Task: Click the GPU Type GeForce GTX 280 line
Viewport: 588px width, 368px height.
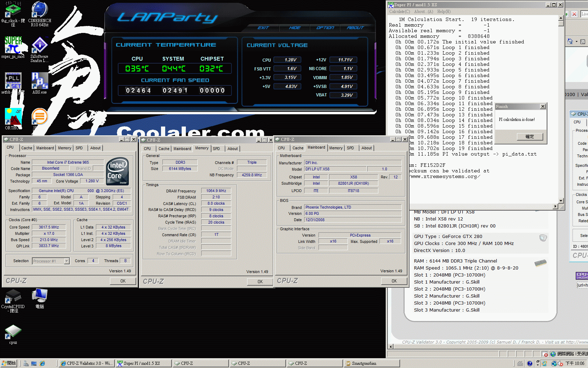Action: click(x=448, y=237)
